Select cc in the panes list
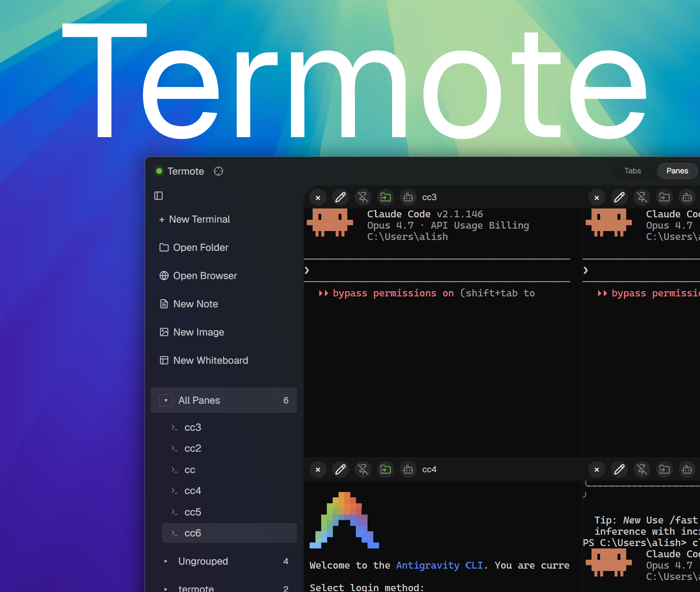The image size is (700, 592). (x=229, y=470)
